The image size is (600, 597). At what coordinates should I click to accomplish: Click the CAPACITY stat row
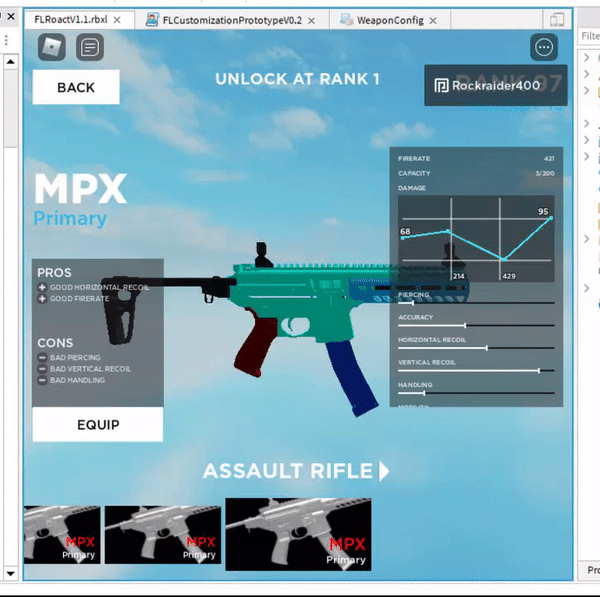point(476,173)
